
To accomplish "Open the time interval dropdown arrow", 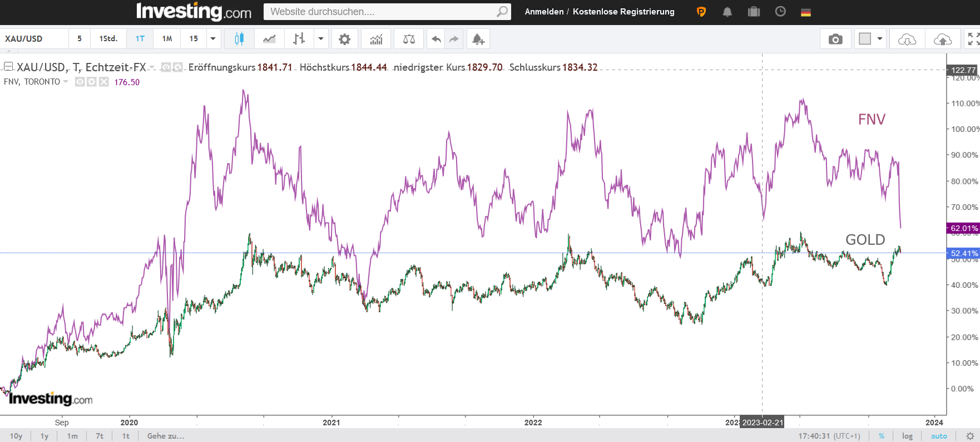I will [213, 39].
